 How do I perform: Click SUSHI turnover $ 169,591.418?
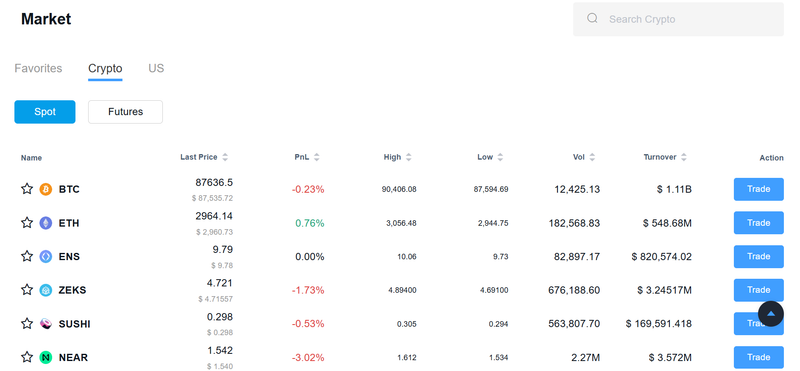pyautogui.click(x=659, y=324)
